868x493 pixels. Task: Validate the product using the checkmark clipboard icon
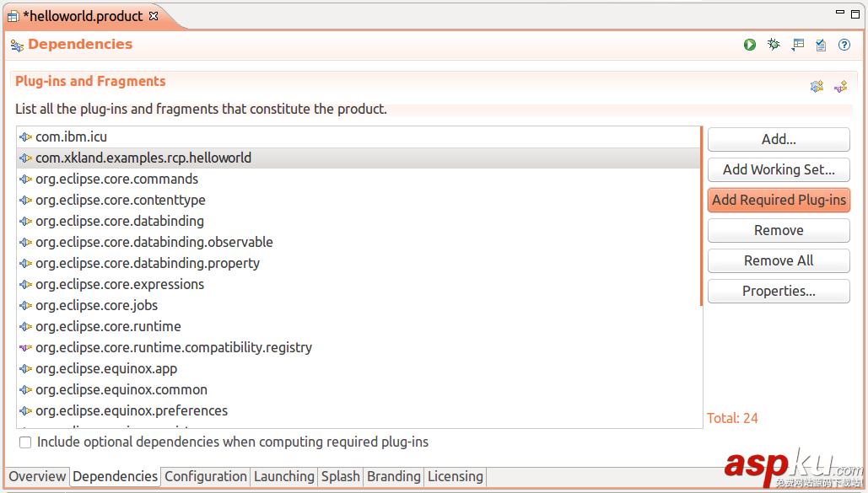pos(821,45)
